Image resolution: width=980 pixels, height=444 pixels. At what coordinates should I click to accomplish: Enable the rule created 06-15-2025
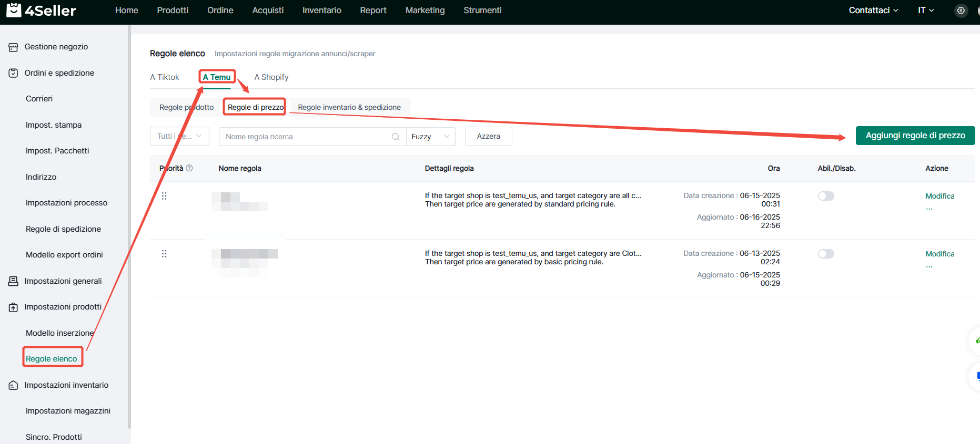pyautogui.click(x=826, y=196)
